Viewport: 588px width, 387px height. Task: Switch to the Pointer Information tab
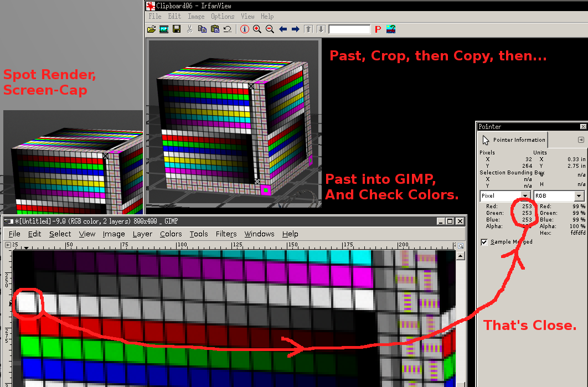(519, 140)
